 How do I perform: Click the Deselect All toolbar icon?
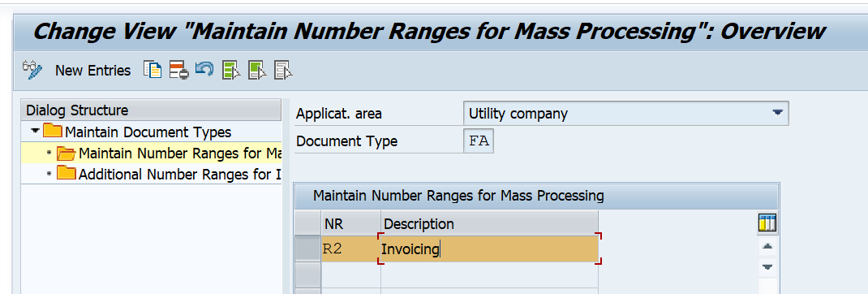click(x=283, y=71)
